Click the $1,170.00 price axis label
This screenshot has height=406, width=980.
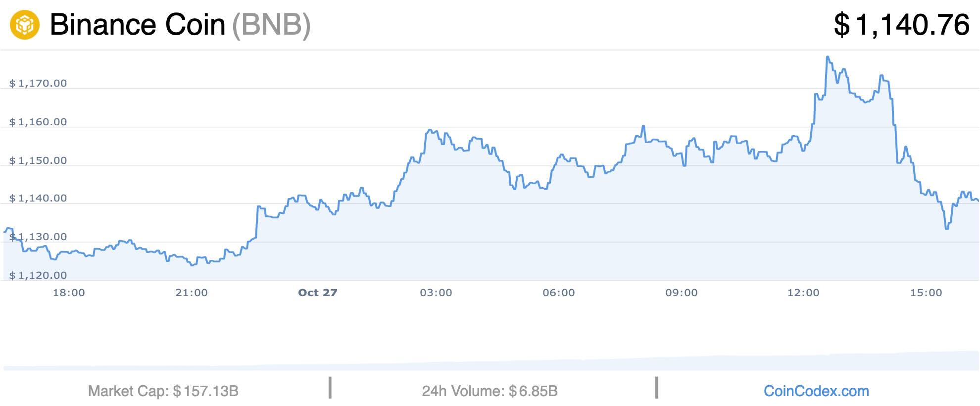(x=38, y=83)
